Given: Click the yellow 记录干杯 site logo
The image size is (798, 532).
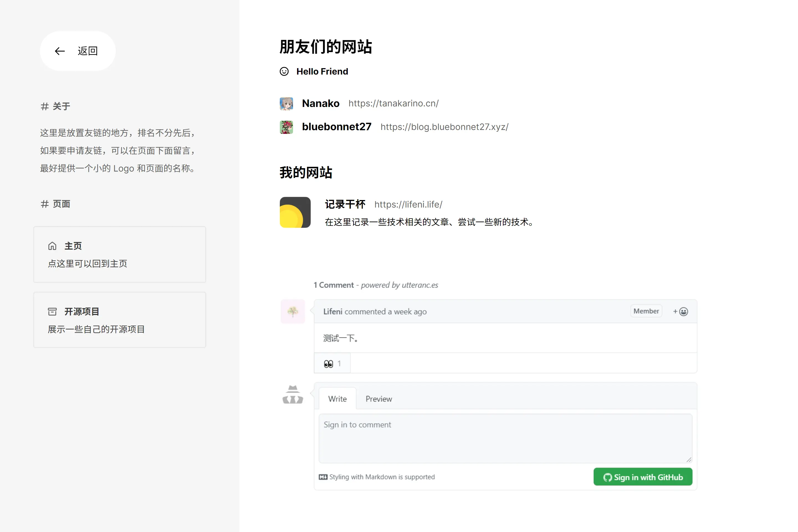Looking at the screenshot, I should tap(295, 213).
